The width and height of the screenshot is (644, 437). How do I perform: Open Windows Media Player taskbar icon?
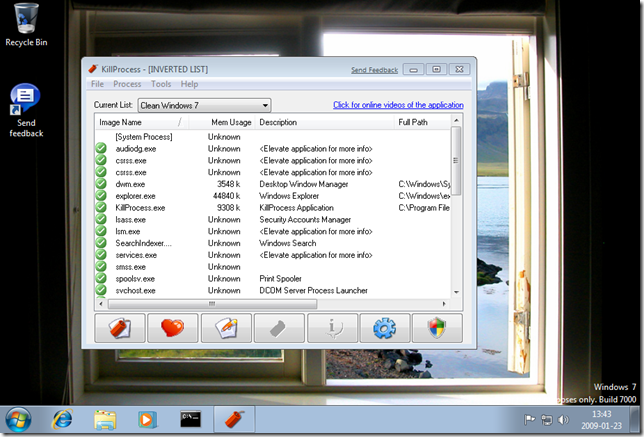point(147,420)
